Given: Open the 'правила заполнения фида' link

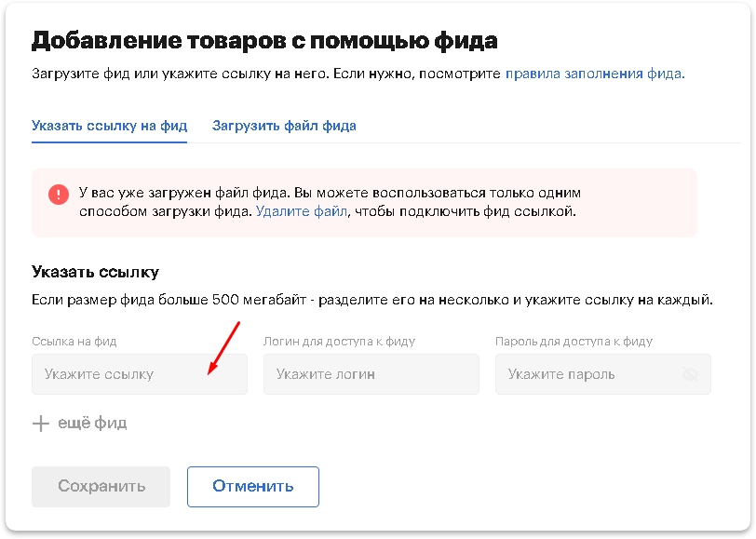Looking at the screenshot, I should (594, 73).
